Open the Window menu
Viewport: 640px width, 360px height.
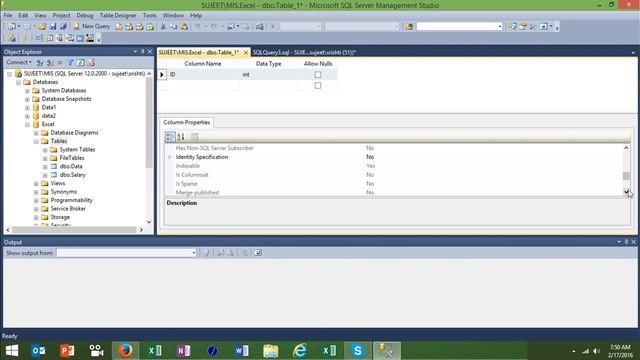click(173, 16)
